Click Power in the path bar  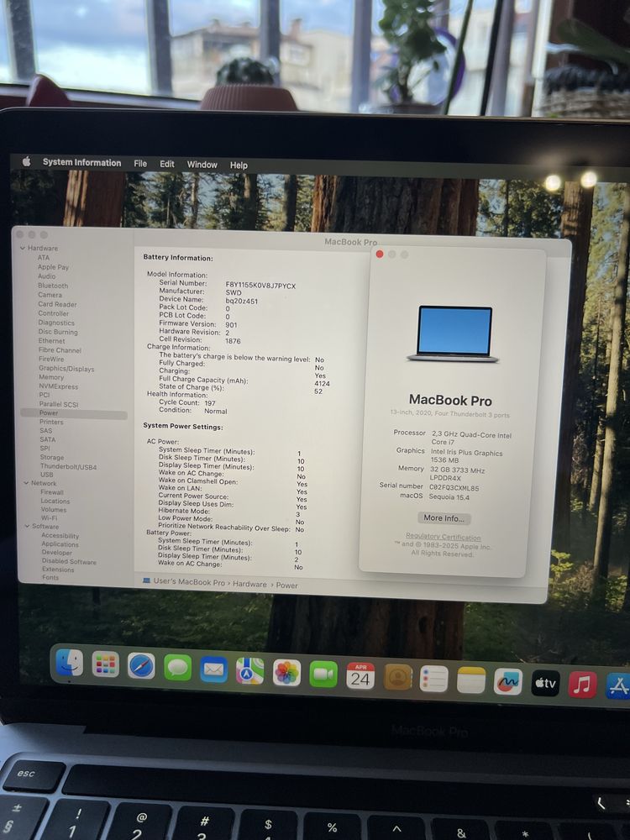(286, 585)
